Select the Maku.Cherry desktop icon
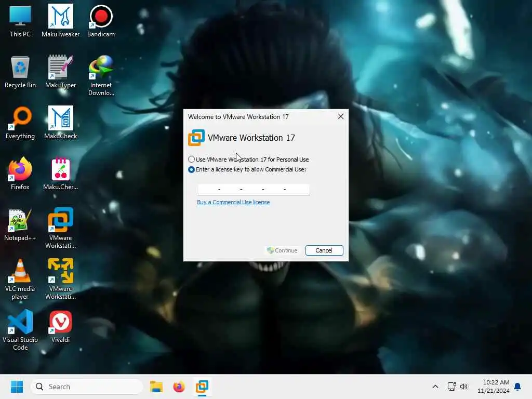 pos(60,174)
